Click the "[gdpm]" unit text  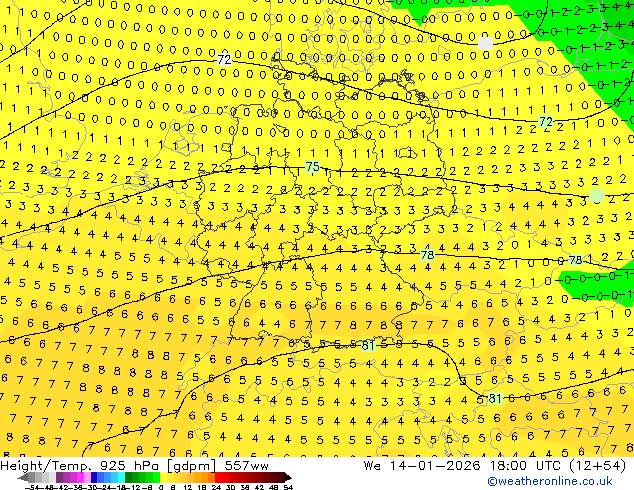coord(192,466)
